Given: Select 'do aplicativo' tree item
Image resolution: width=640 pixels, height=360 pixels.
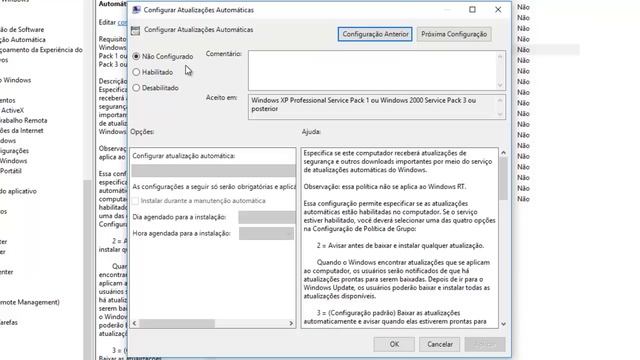Looking at the screenshot, I should (18, 191).
